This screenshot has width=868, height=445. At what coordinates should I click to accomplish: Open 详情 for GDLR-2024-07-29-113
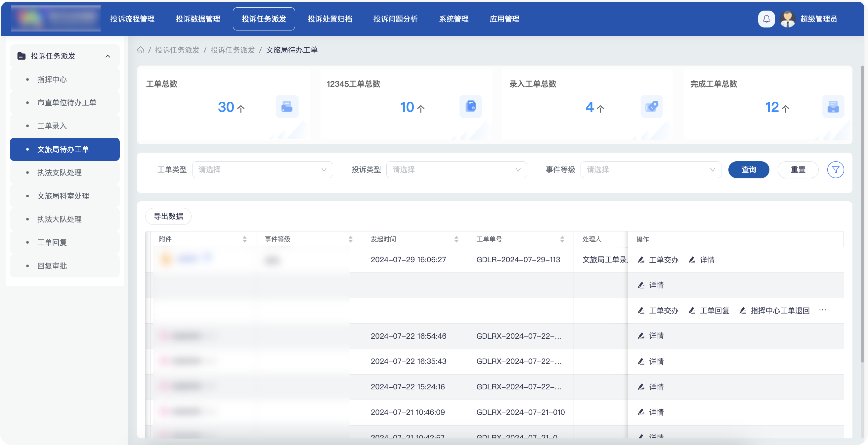point(702,260)
